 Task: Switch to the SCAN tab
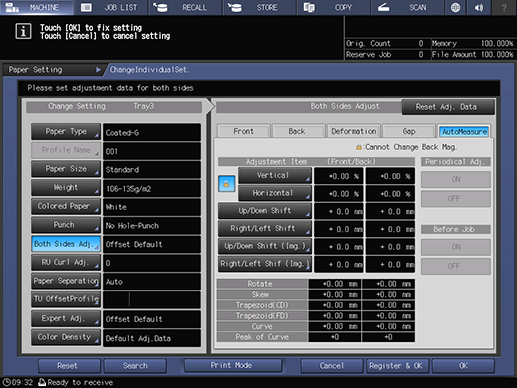[408, 7]
